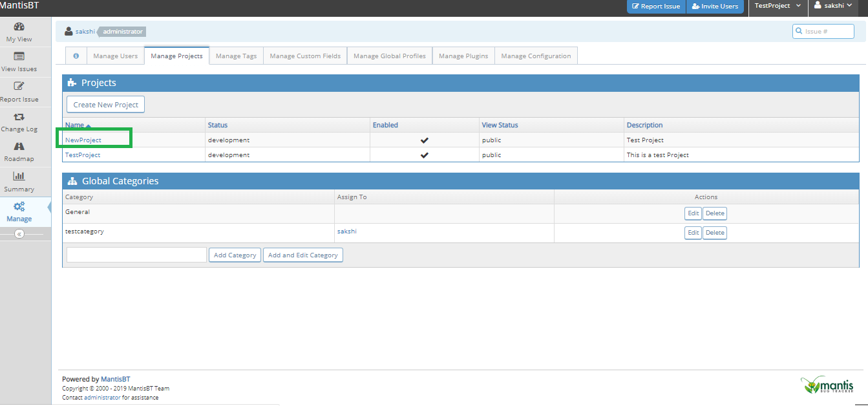Click Add and Edit Category button
This screenshot has width=868, height=408.
302,255
